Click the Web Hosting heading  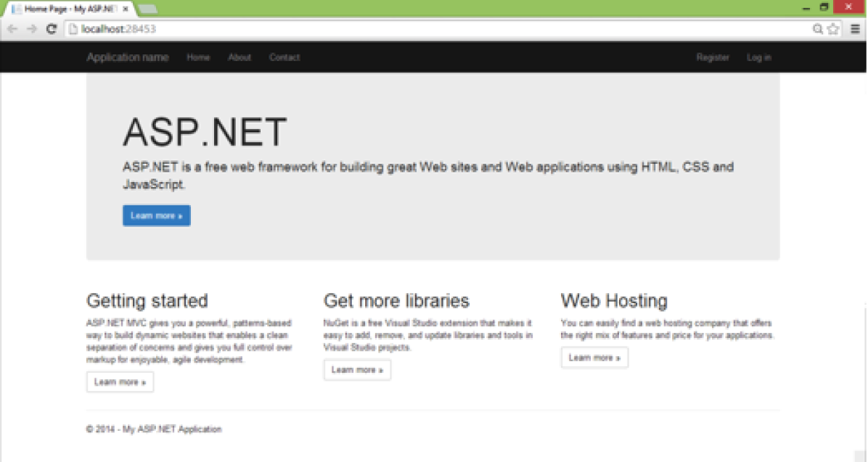pos(614,301)
